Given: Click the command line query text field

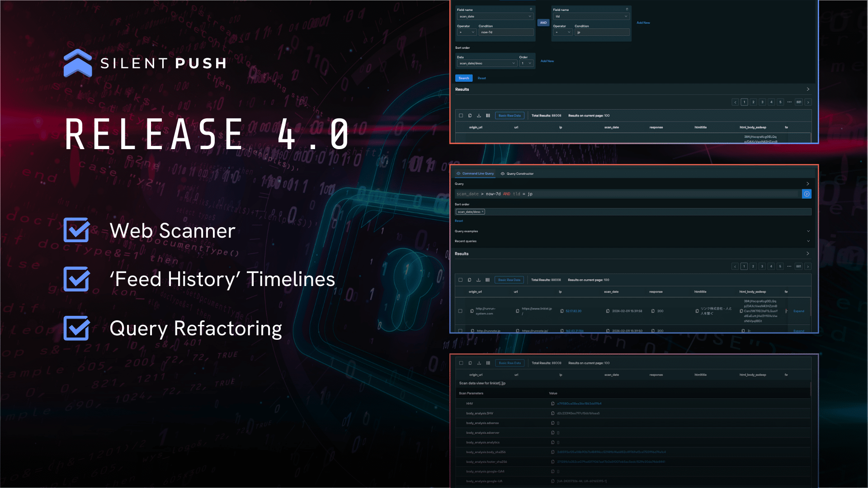Looking at the screenshot, I should [627, 194].
